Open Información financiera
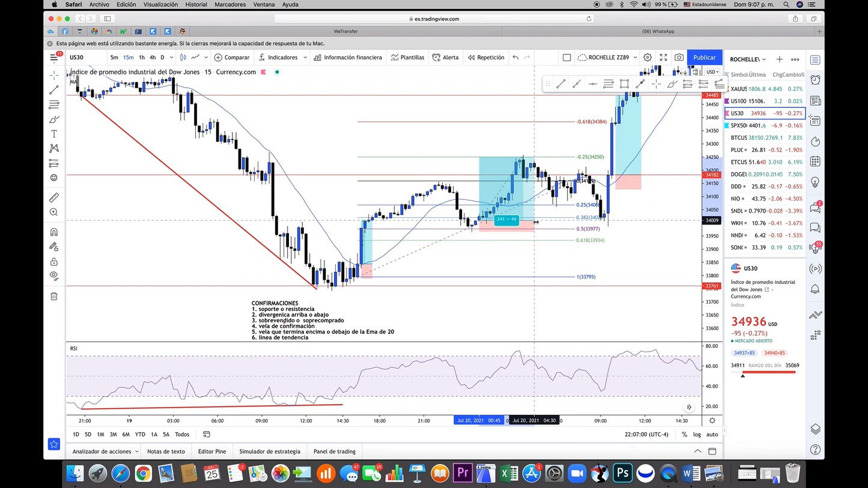868x488 pixels. tap(348, 58)
